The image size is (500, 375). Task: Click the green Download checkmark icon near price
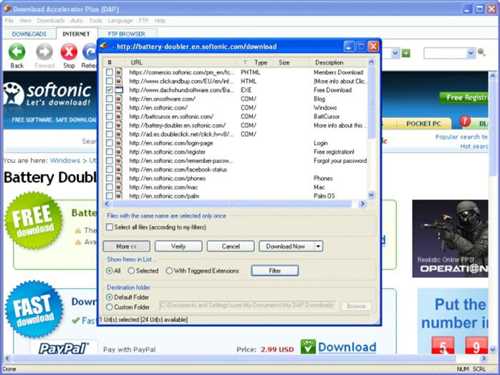(308, 347)
